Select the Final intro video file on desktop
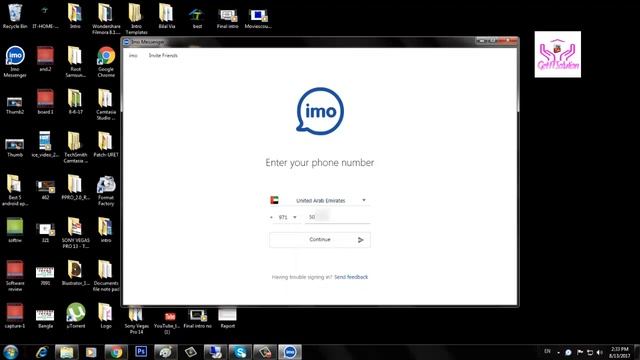 [228, 18]
